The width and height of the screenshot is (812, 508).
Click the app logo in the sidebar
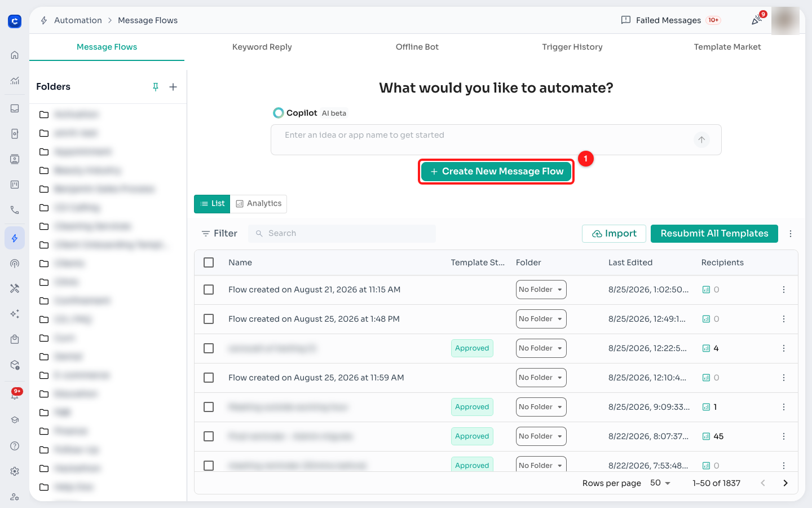(x=15, y=21)
